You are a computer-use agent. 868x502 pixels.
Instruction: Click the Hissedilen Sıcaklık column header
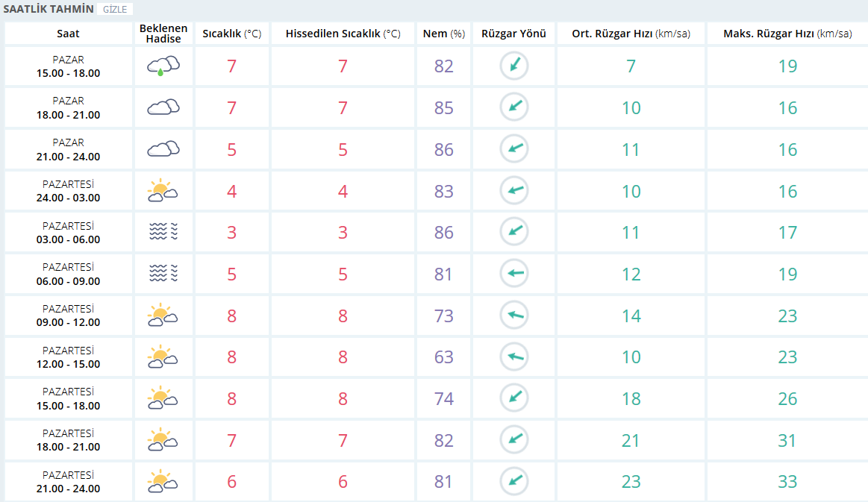tap(343, 34)
